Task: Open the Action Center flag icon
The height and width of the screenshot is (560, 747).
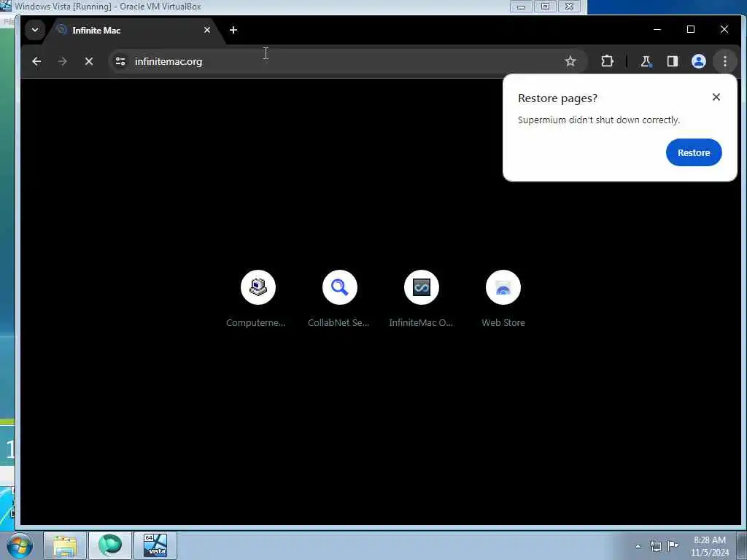Action: pos(673,545)
